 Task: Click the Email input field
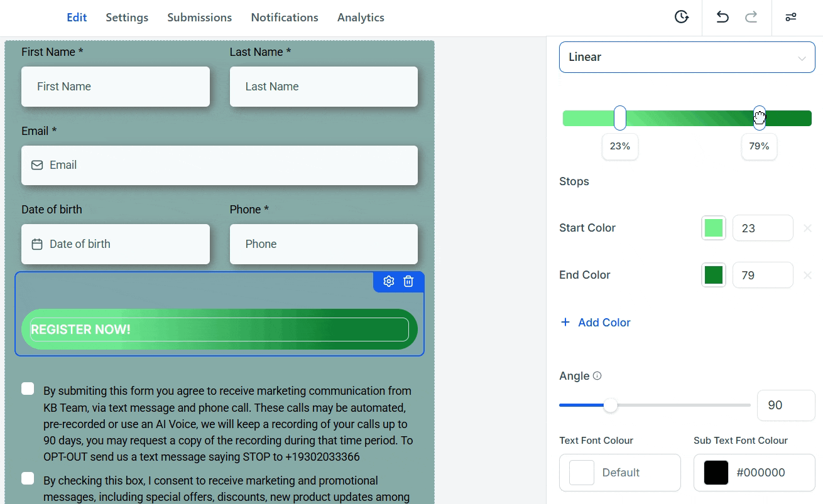(219, 165)
